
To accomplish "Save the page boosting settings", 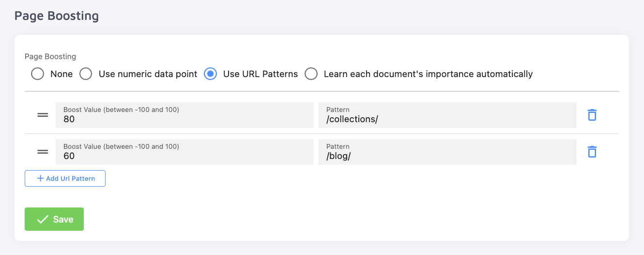I will [x=54, y=219].
